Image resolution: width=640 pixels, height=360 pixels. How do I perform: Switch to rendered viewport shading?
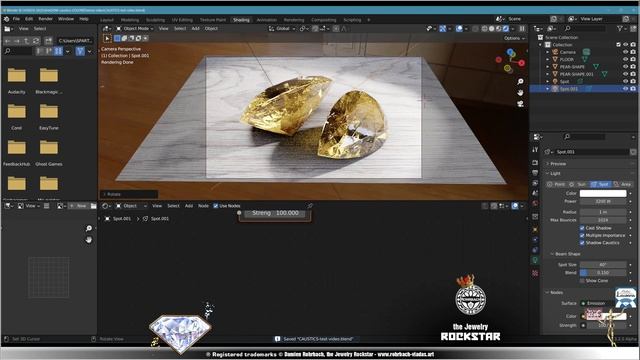(x=506, y=29)
